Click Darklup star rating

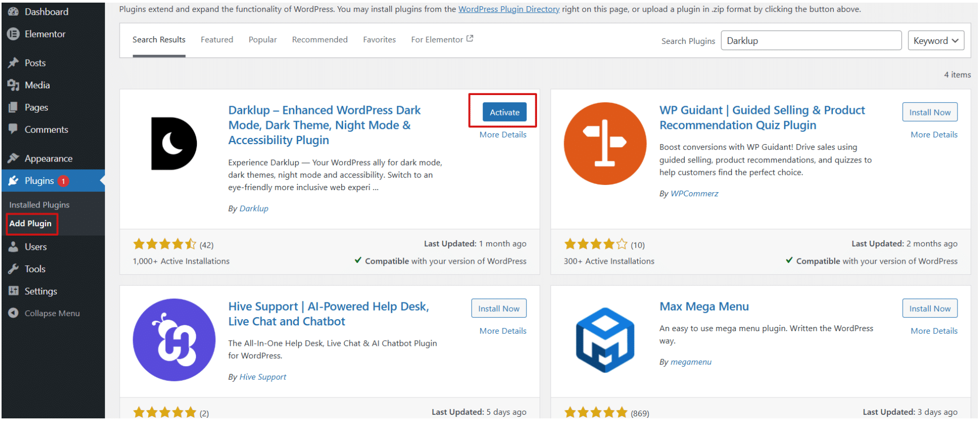(165, 244)
